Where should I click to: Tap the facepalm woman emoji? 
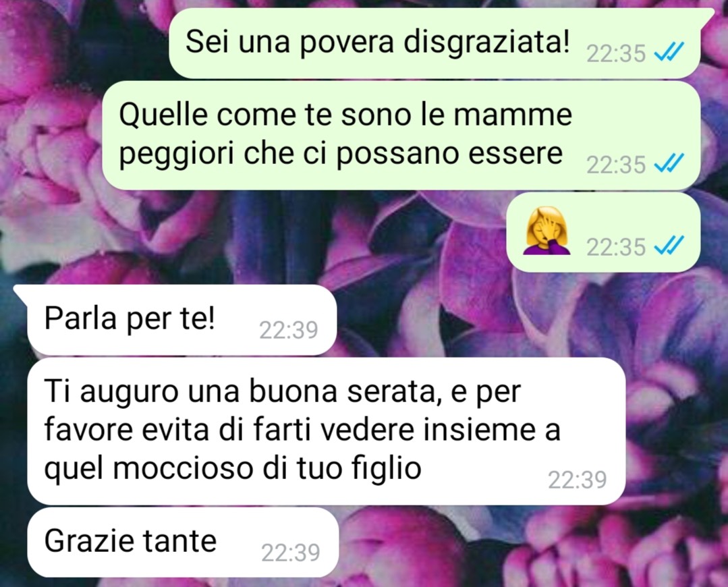(x=547, y=231)
